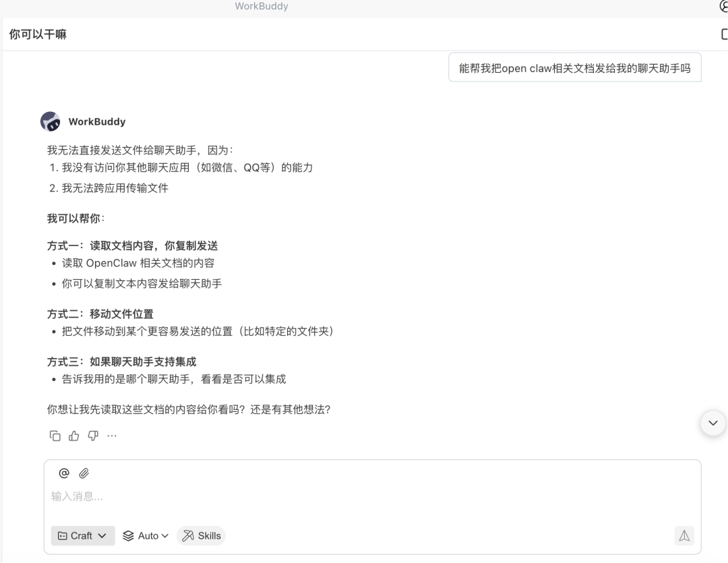The height and width of the screenshot is (563, 728).
Task: Click the conversation title 你可以干嘛
Action: (x=38, y=34)
